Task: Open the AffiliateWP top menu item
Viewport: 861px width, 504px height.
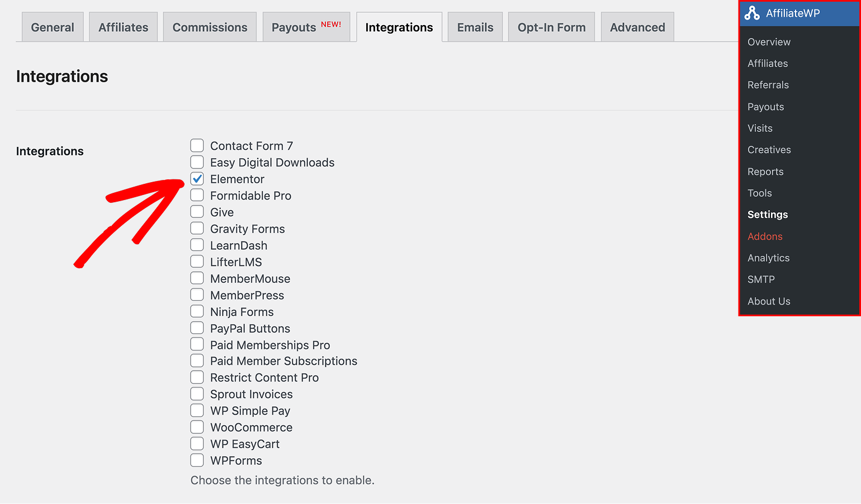Action: (799, 13)
